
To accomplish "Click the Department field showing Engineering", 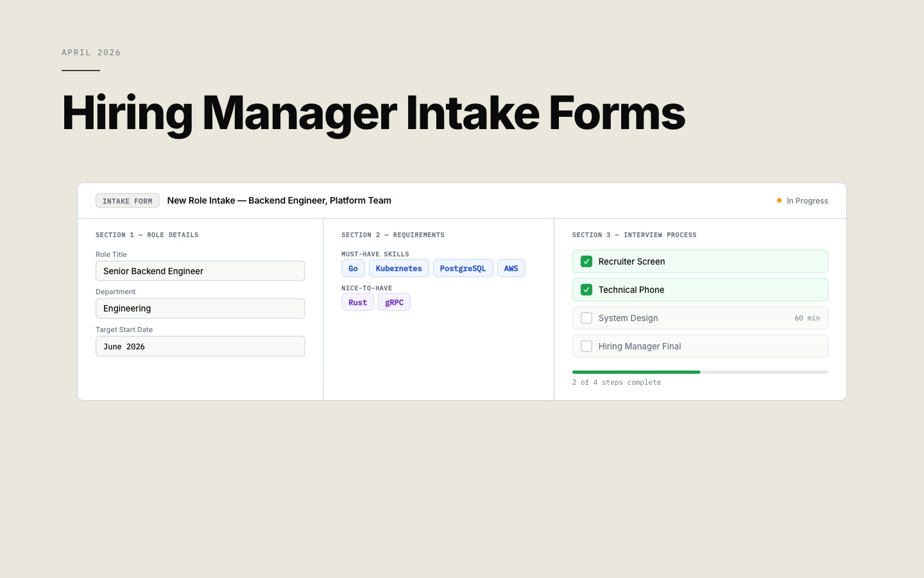I will [x=200, y=308].
